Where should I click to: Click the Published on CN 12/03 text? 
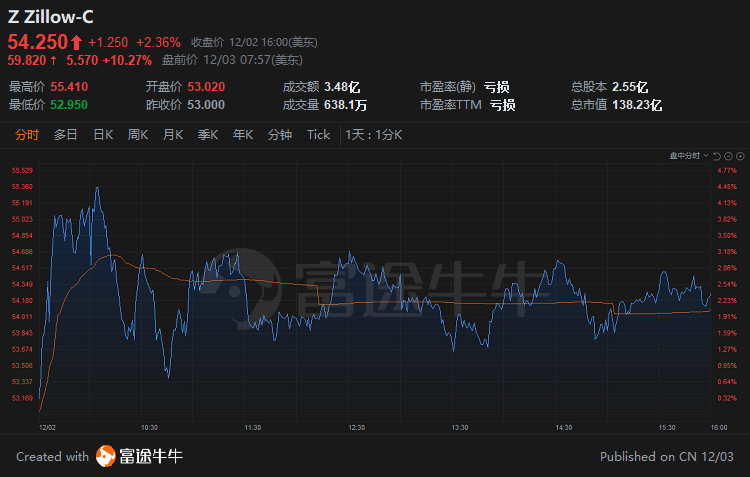[x=667, y=456]
